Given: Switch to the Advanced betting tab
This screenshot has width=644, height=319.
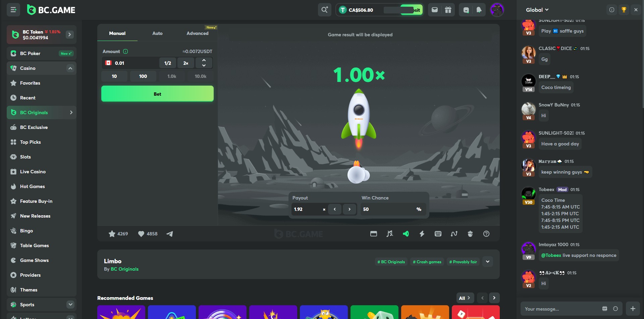Looking at the screenshot, I should click(198, 33).
